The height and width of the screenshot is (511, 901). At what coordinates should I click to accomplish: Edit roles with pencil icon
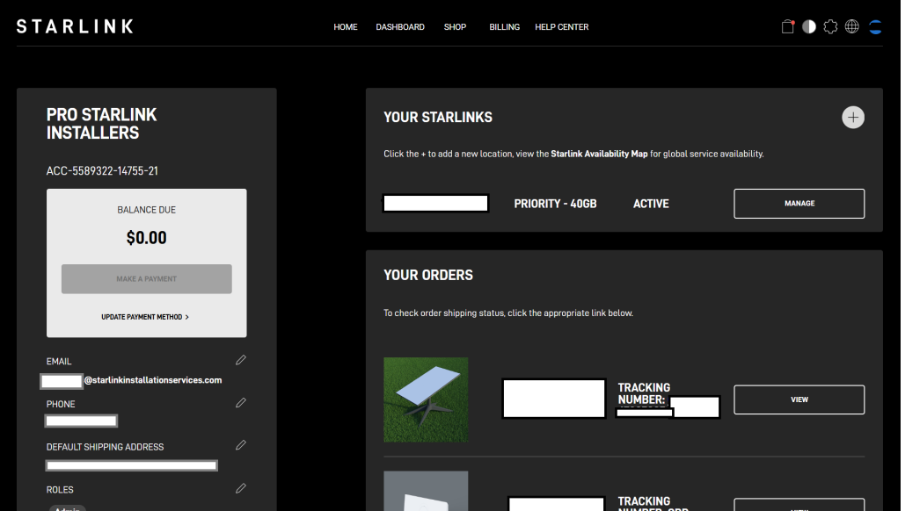pos(241,488)
